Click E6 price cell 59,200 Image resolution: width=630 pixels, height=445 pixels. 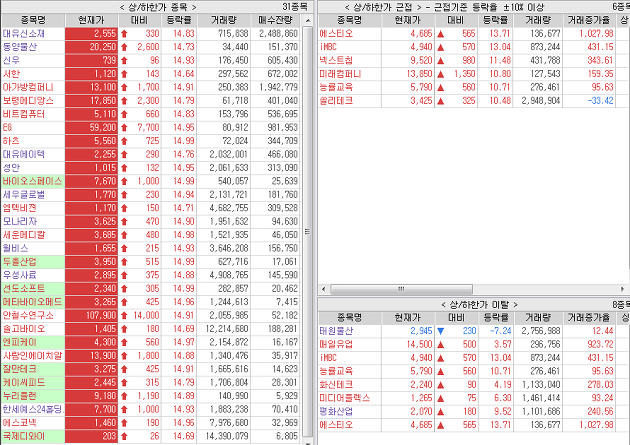(x=91, y=128)
